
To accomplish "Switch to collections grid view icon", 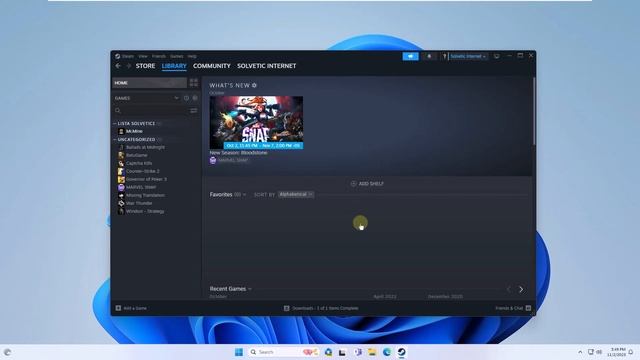I will coord(193,83).
